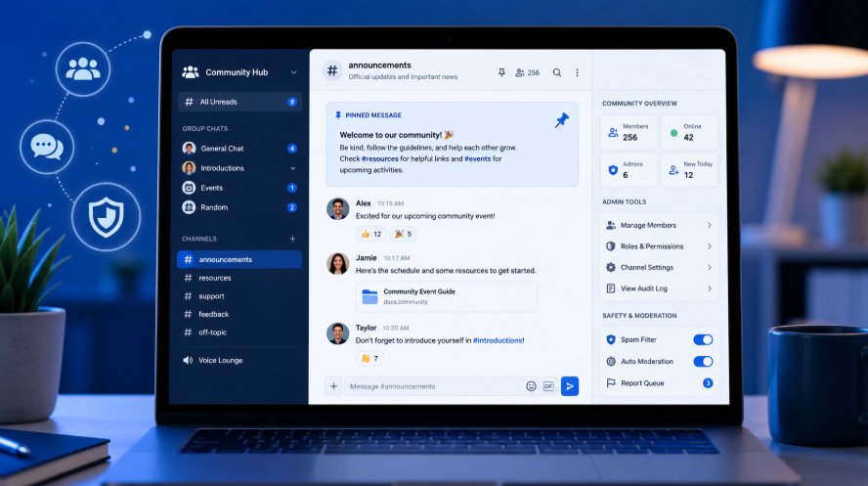Image resolution: width=868 pixels, height=486 pixels.
Task: Click Taylor's profile avatar
Action: [337, 333]
